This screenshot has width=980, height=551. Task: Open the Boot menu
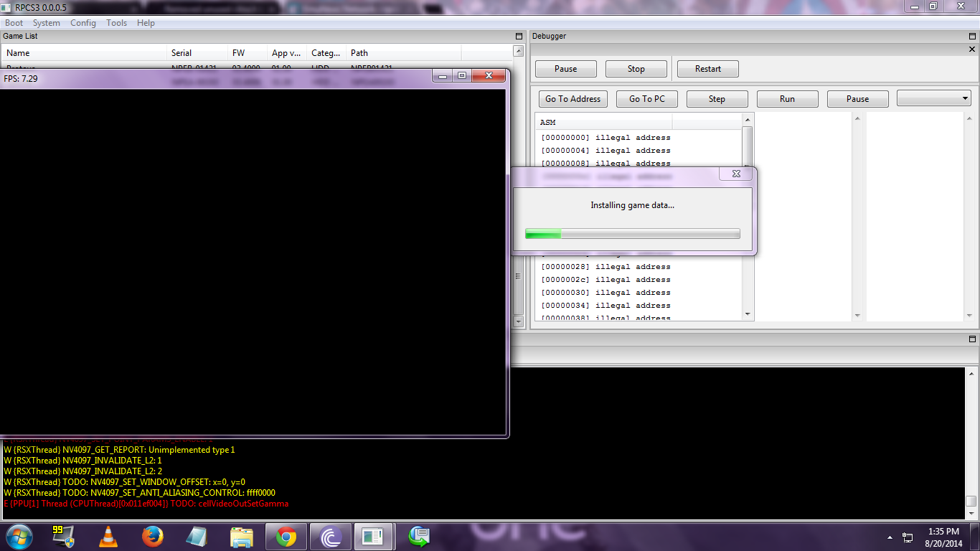tap(14, 23)
